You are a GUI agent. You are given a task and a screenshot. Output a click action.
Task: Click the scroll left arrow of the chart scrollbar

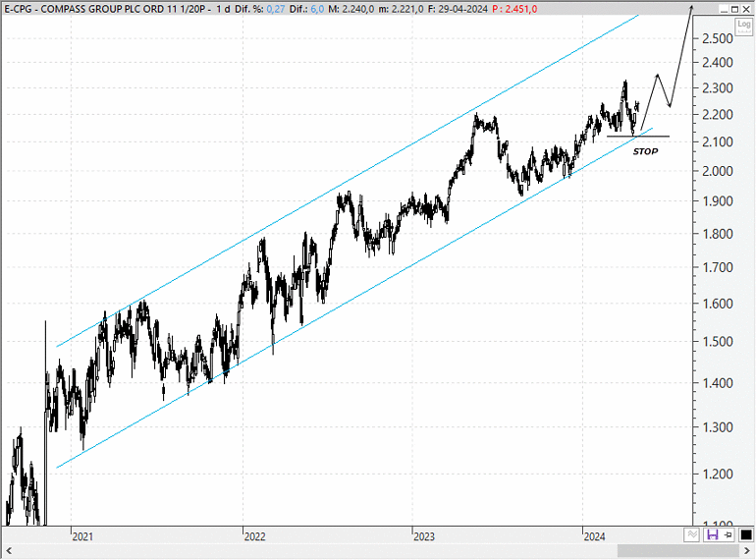(x=9, y=550)
